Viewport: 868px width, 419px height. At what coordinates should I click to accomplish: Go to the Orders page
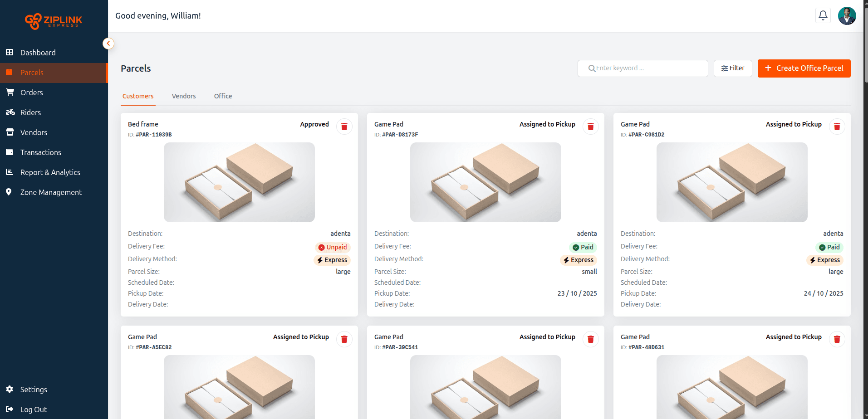pos(54,93)
